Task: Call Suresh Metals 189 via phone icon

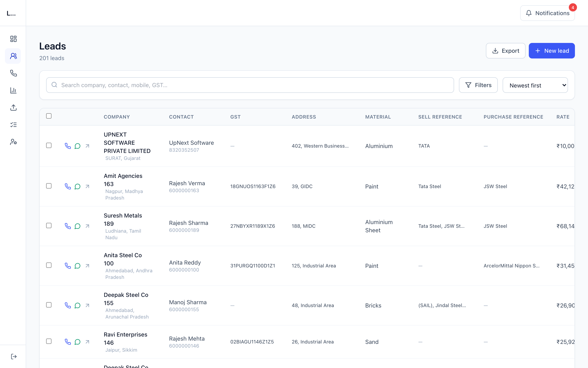Action: pos(68,226)
